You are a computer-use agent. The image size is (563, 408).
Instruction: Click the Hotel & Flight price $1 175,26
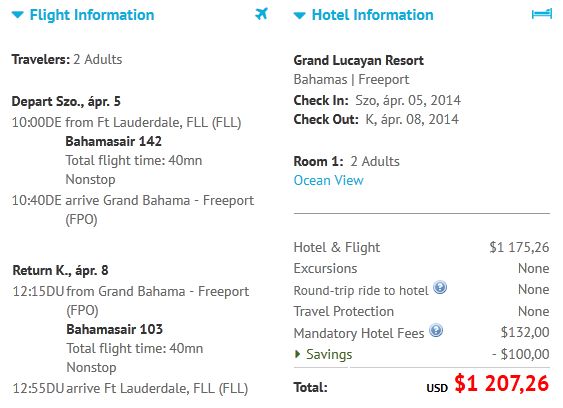click(519, 247)
